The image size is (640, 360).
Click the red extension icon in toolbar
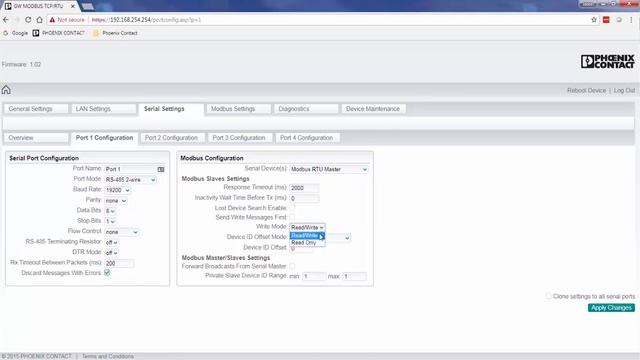(x=606, y=20)
